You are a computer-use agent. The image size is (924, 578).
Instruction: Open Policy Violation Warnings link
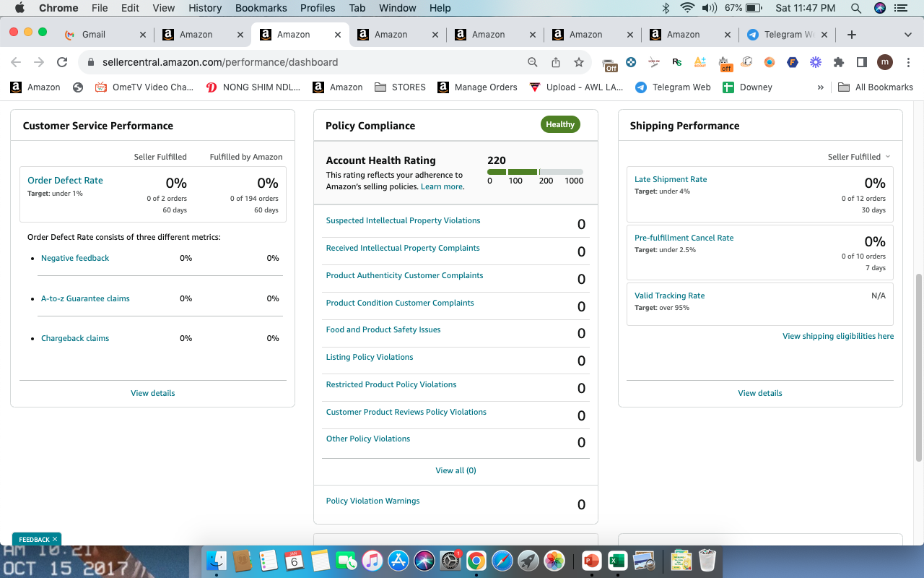click(372, 501)
